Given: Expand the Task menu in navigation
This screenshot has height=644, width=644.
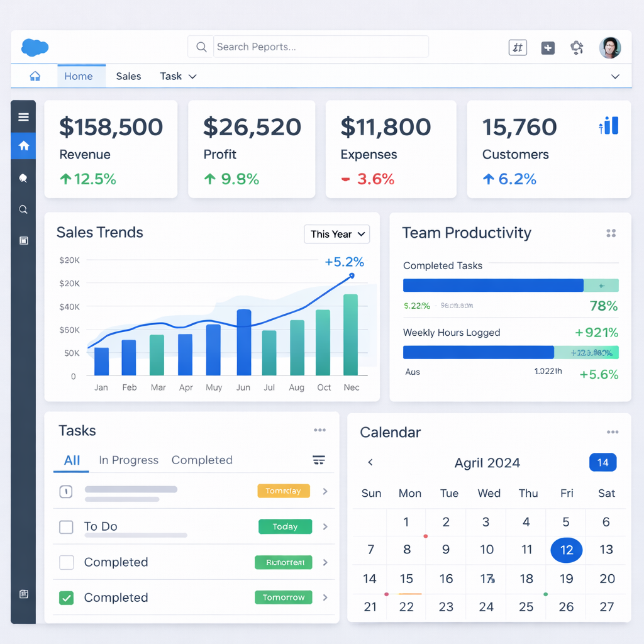Looking at the screenshot, I should pyautogui.click(x=178, y=76).
